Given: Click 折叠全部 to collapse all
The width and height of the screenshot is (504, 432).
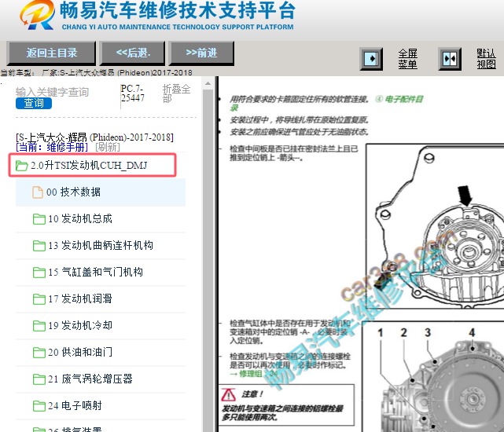Looking at the screenshot, I should pyautogui.click(x=176, y=93).
